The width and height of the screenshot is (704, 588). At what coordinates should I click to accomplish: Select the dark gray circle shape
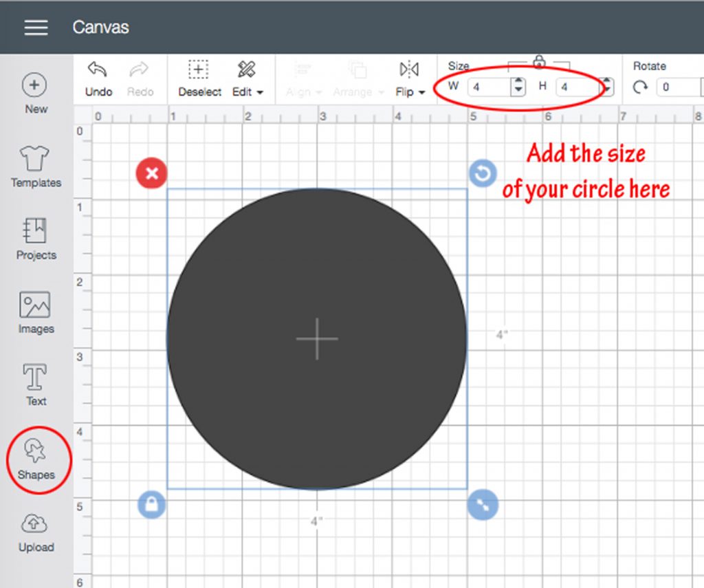click(x=317, y=338)
